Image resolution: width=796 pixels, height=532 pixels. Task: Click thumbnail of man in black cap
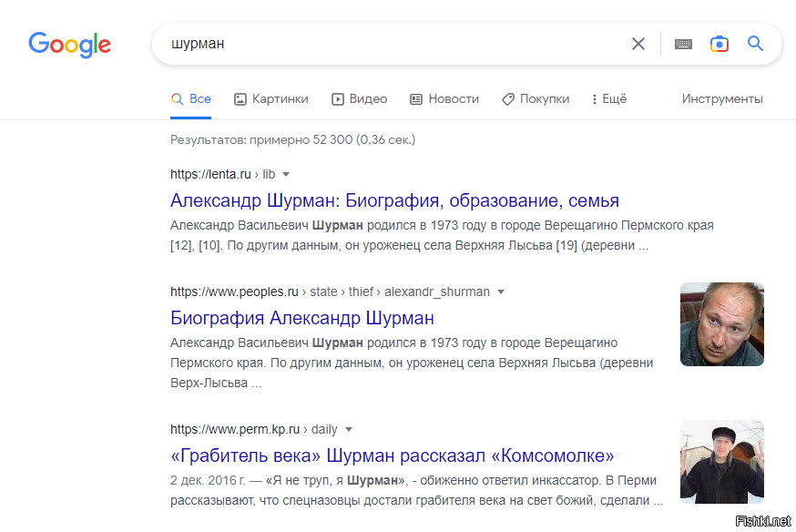tap(722, 462)
